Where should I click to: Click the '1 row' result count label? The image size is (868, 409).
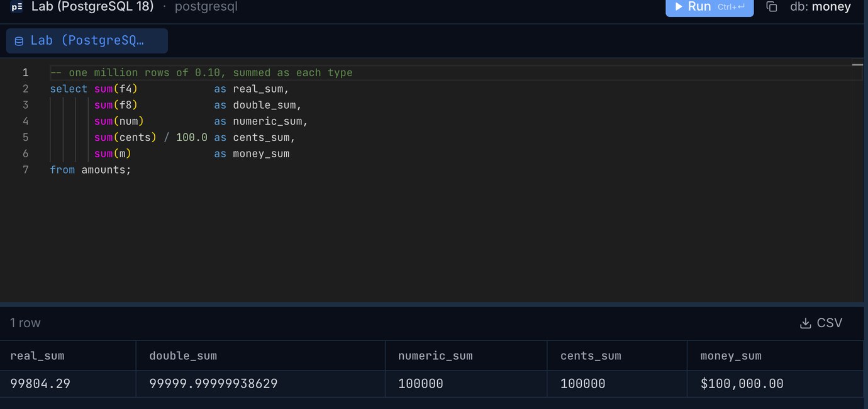[25, 323]
